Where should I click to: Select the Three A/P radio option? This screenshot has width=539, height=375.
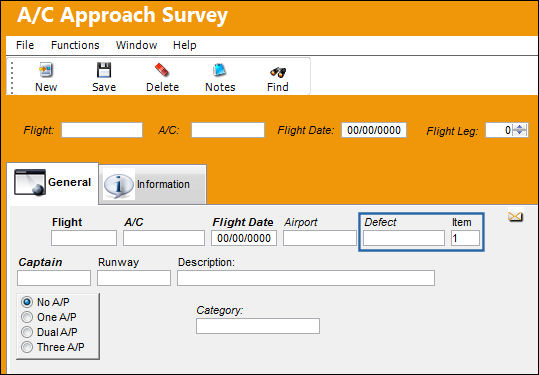pyautogui.click(x=27, y=347)
